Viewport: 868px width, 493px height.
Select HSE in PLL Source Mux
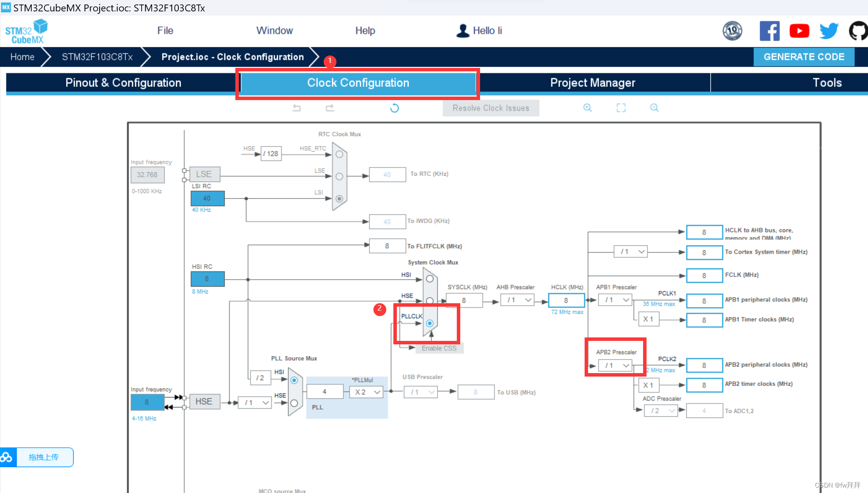tap(294, 403)
